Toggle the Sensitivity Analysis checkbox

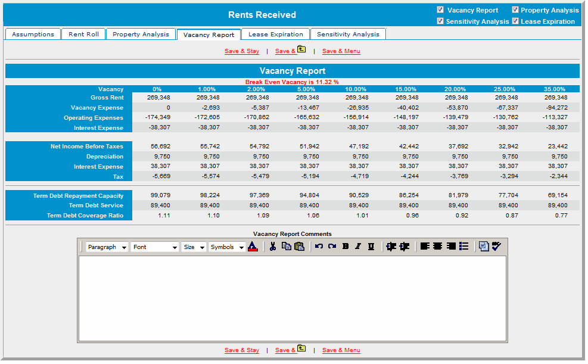(x=440, y=21)
